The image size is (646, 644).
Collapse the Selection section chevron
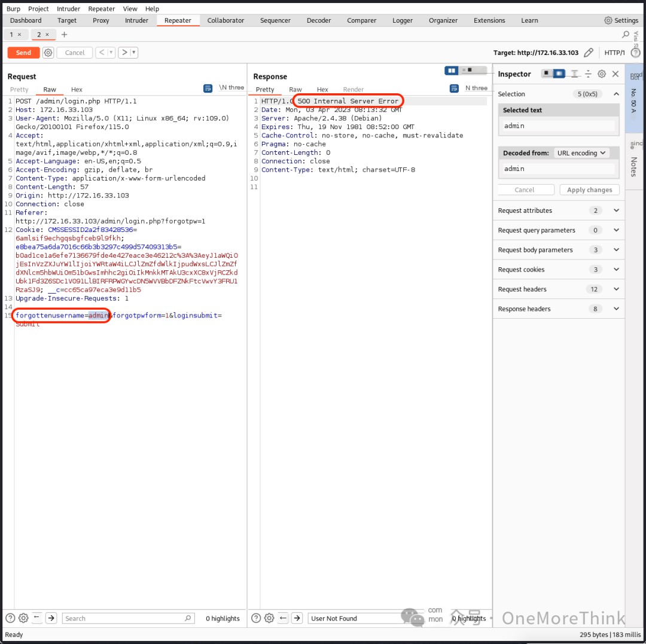[616, 94]
